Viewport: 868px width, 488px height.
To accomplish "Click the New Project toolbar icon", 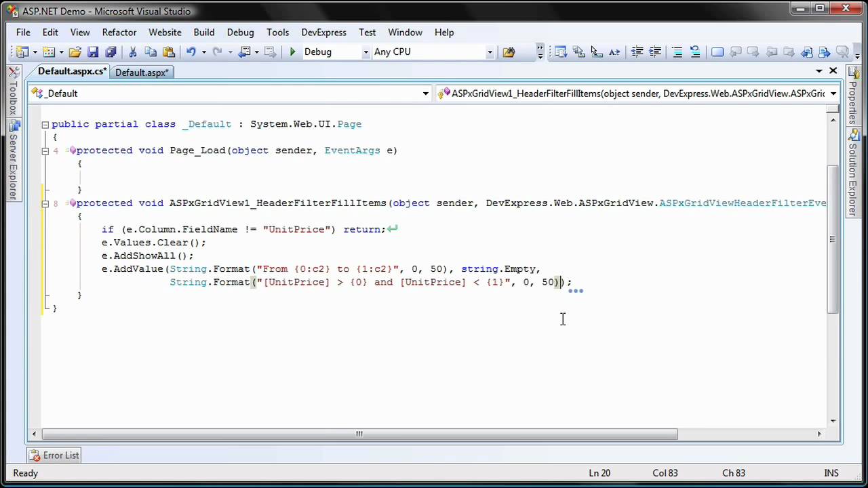I will (x=22, y=52).
